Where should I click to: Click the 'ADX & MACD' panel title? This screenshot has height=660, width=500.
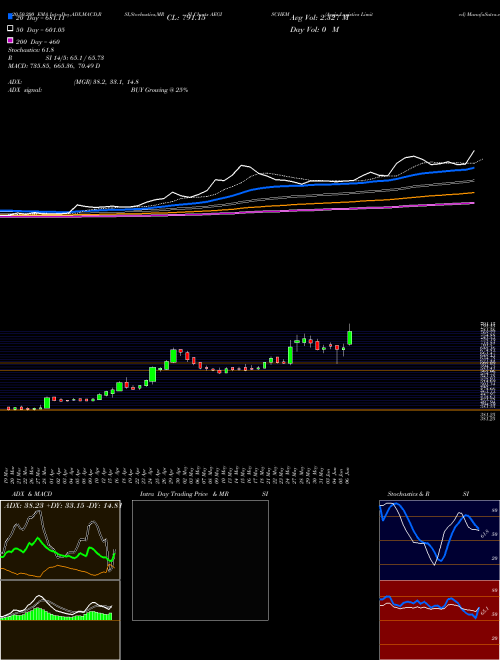point(32,494)
